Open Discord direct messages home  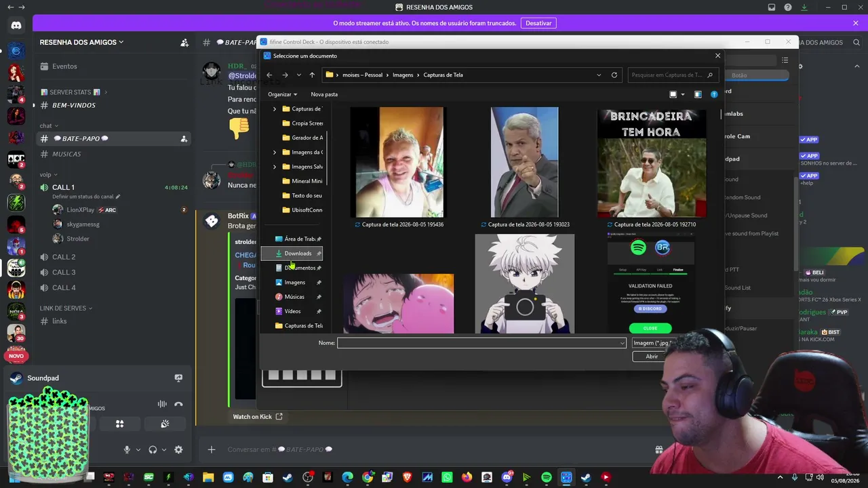coord(16,26)
